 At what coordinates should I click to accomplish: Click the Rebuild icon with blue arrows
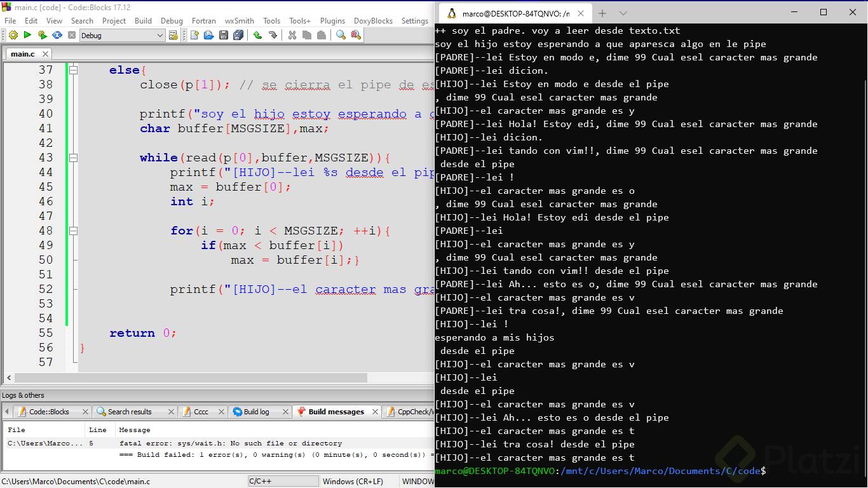(57, 36)
